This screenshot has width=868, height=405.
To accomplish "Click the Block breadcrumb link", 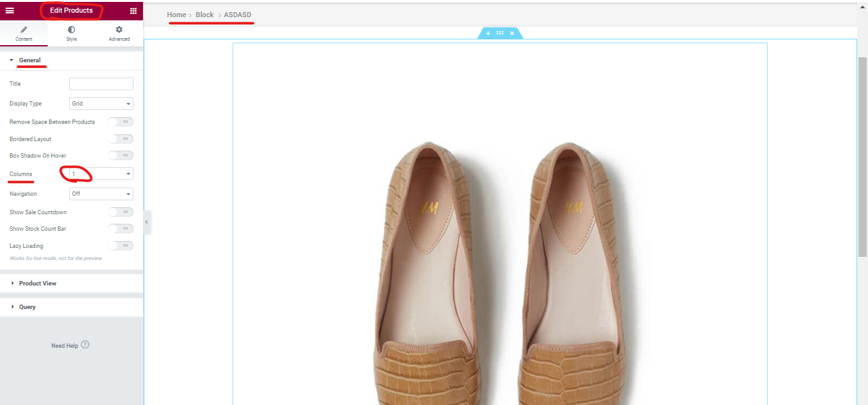I will [x=205, y=15].
